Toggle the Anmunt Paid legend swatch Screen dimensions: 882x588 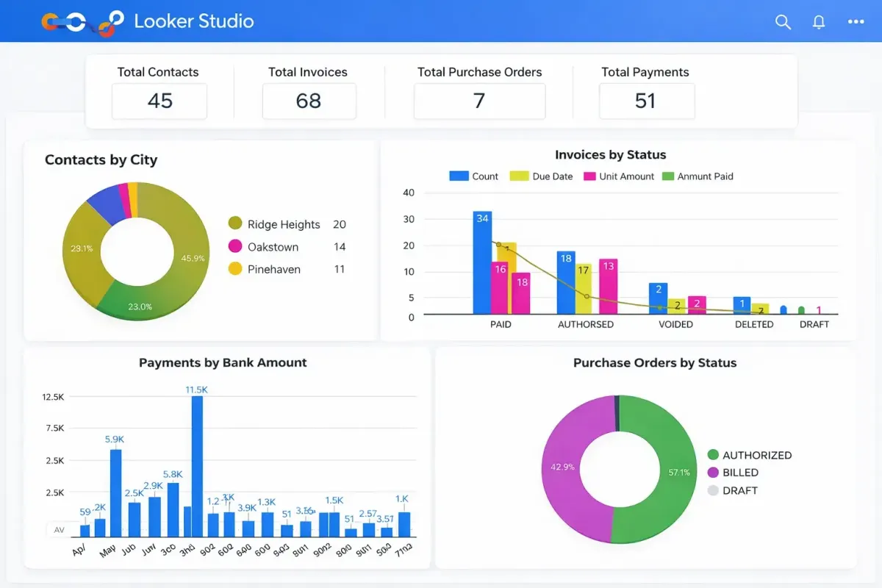[x=668, y=176]
